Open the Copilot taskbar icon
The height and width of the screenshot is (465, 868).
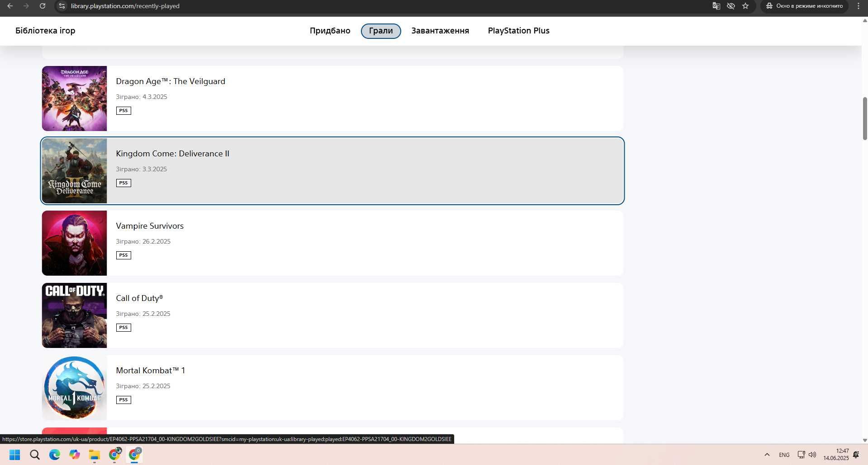[75, 455]
